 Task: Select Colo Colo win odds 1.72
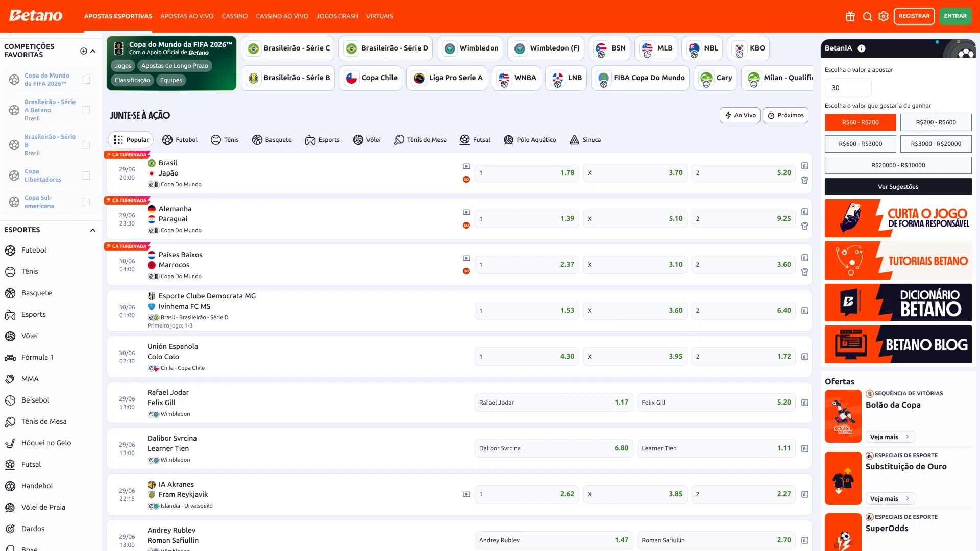(743, 357)
